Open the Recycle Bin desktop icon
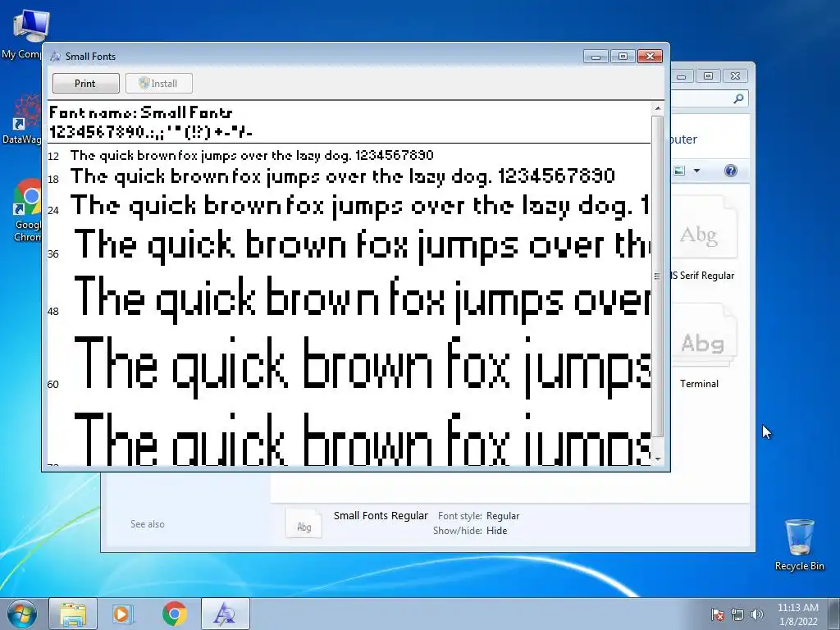Screen dimensions: 840x630 pyautogui.click(x=799, y=544)
